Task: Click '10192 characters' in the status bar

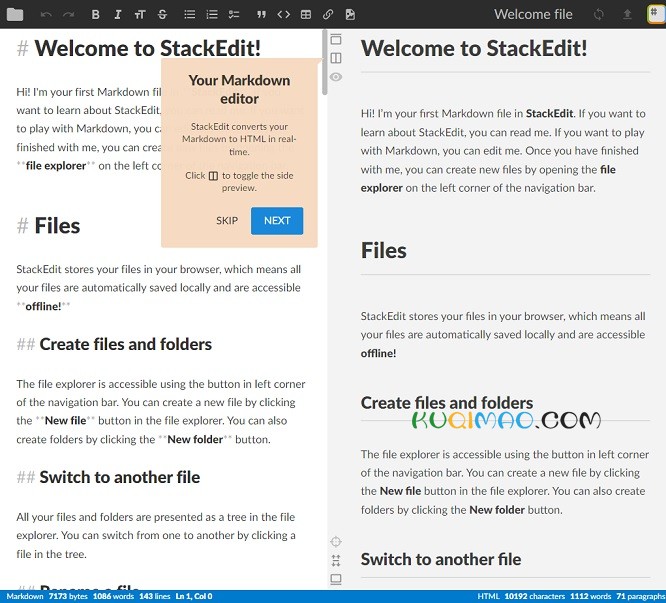Action: point(535,596)
